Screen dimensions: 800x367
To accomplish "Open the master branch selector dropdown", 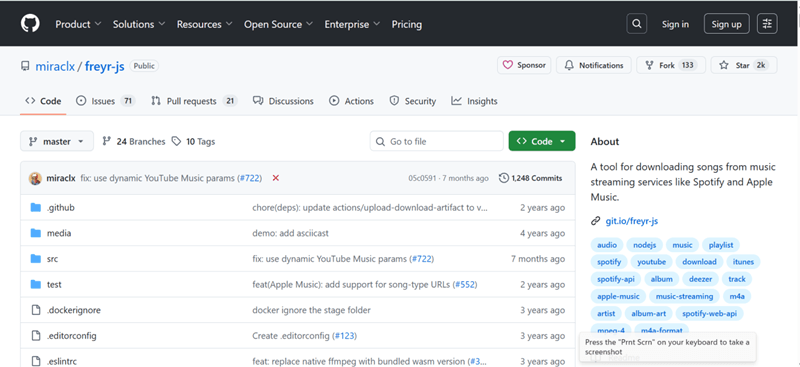I will click(x=57, y=141).
